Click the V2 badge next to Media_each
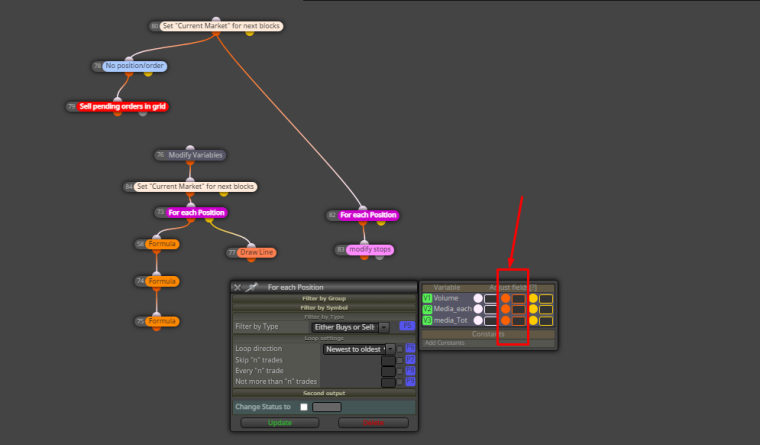This screenshot has height=445, width=760. tap(427, 309)
